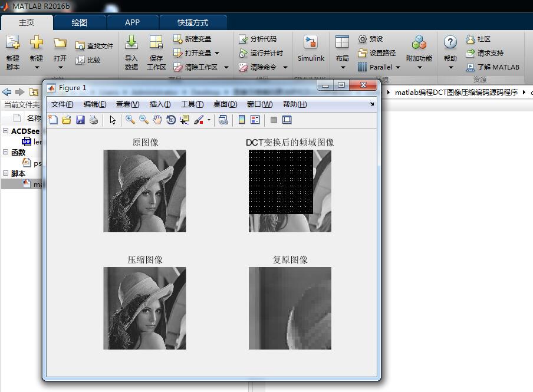Open the brush tool color dropdown arrow
Screen dimensions: 533x392
[x=209, y=120]
